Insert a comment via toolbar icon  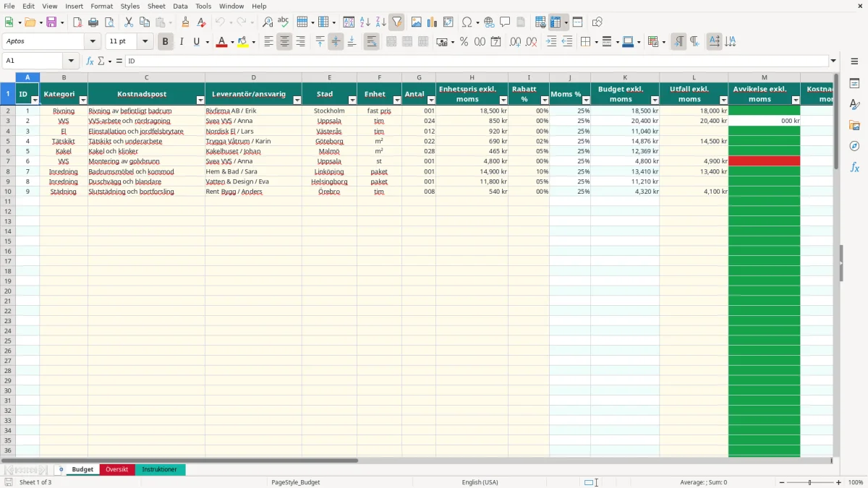pyautogui.click(x=505, y=22)
